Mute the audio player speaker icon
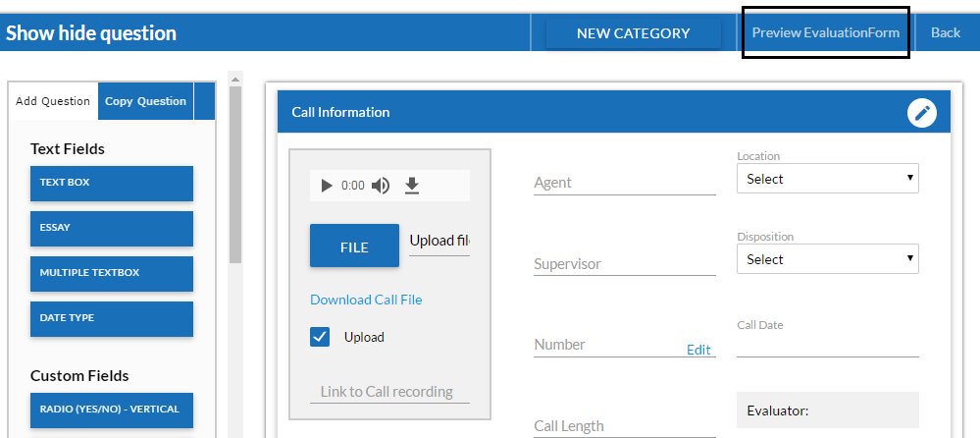This screenshot has height=438, width=980. tap(381, 186)
